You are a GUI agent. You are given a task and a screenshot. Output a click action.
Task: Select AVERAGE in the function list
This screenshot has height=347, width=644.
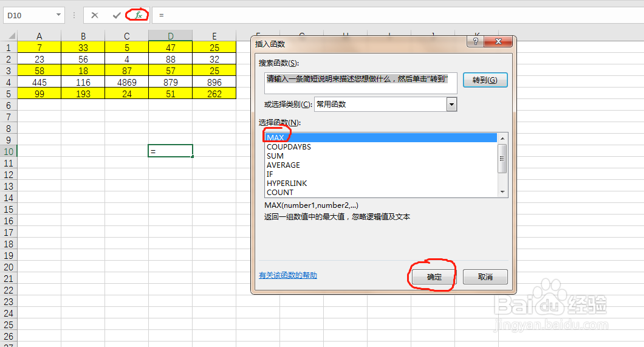click(381, 165)
